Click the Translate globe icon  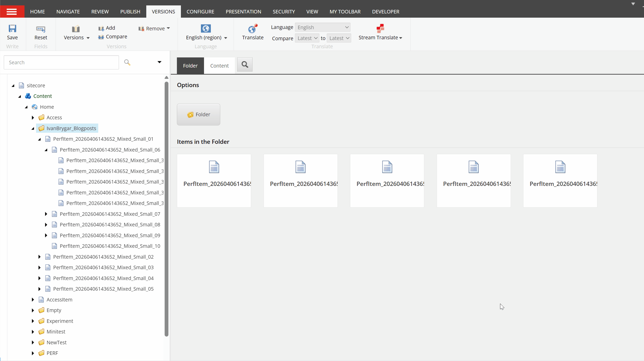tap(253, 29)
